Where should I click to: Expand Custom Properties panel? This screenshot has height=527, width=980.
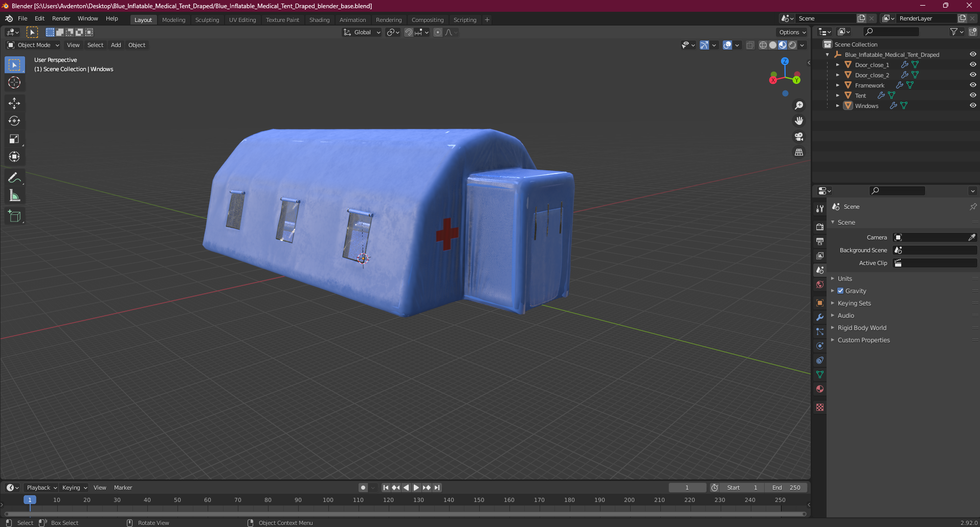[863, 340]
